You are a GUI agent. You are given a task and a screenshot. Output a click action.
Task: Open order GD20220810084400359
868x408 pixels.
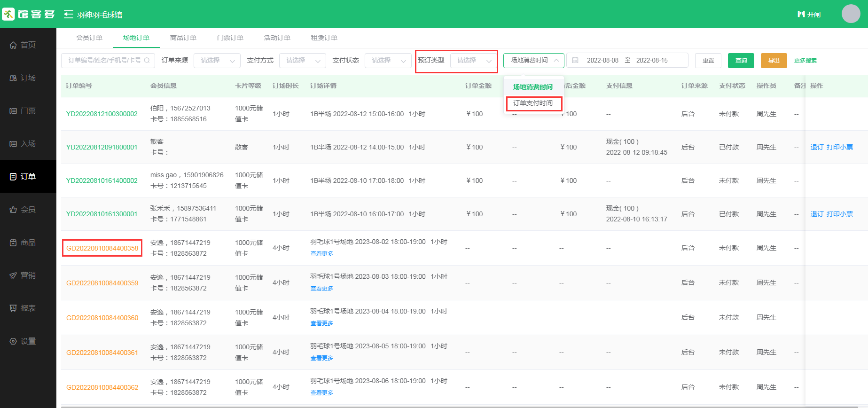point(102,283)
